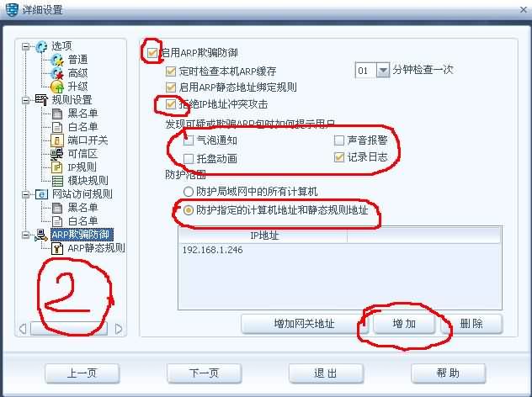Open the 高级 options icon
532x397 pixels.
point(57,73)
